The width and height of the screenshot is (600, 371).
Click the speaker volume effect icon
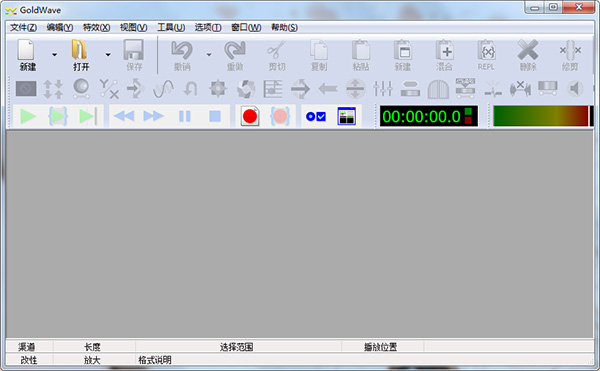(575, 89)
